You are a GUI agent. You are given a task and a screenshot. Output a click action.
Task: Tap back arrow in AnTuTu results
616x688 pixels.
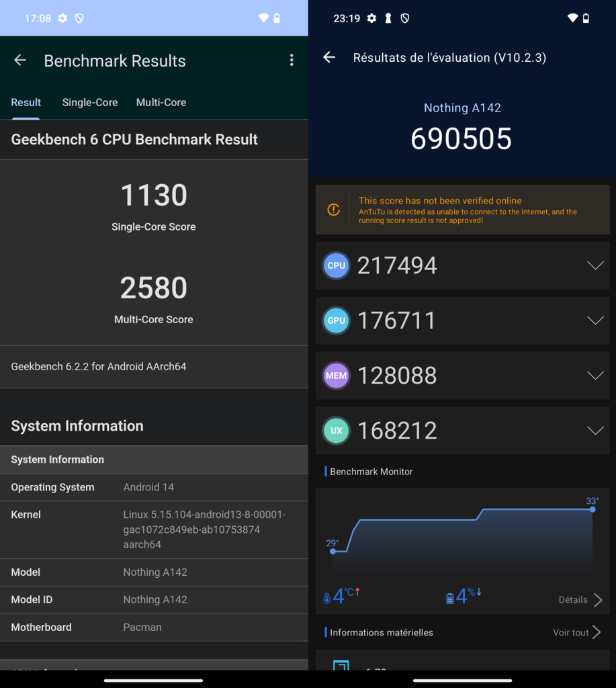coord(329,57)
